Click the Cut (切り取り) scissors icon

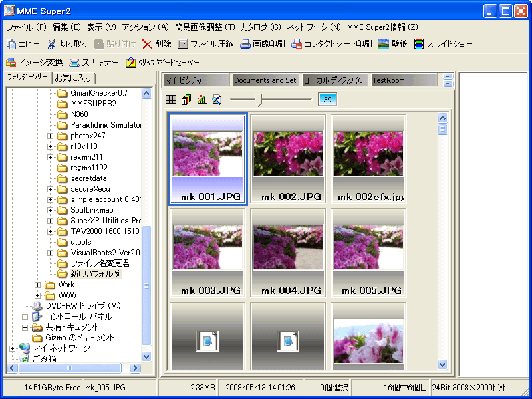51,44
